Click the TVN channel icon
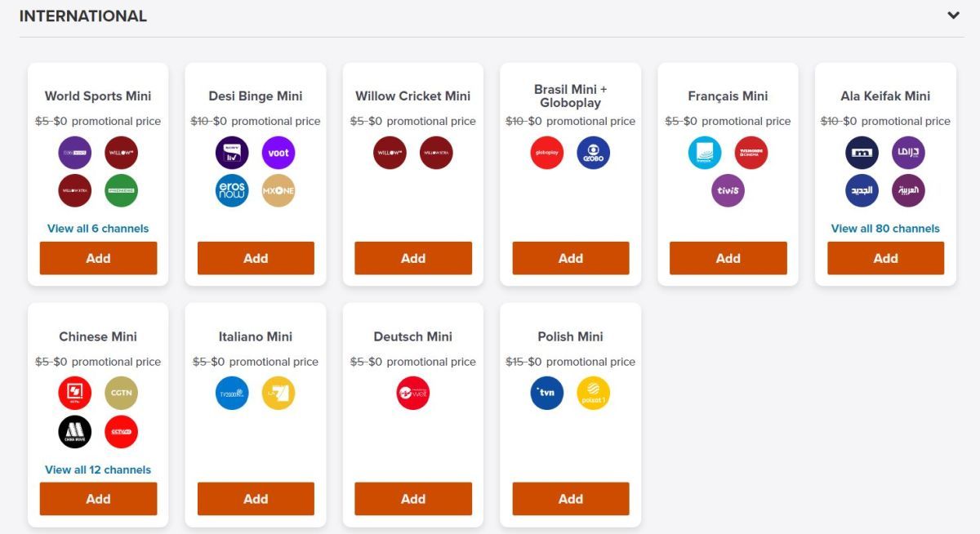The width and height of the screenshot is (980, 534). (547, 394)
